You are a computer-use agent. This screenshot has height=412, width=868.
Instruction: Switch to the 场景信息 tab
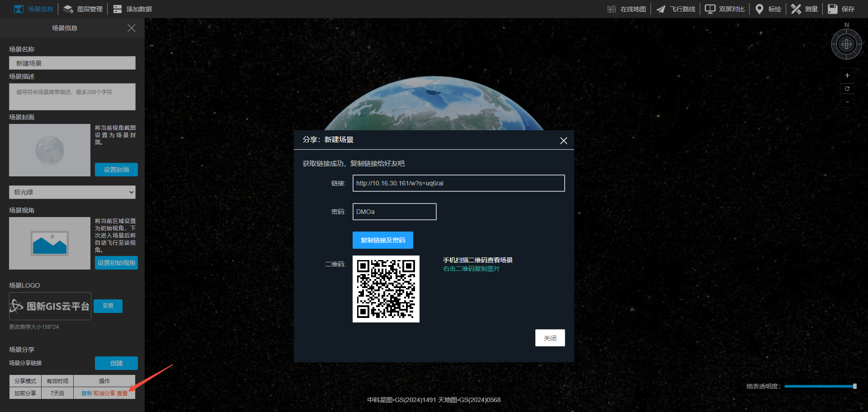[34, 9]
